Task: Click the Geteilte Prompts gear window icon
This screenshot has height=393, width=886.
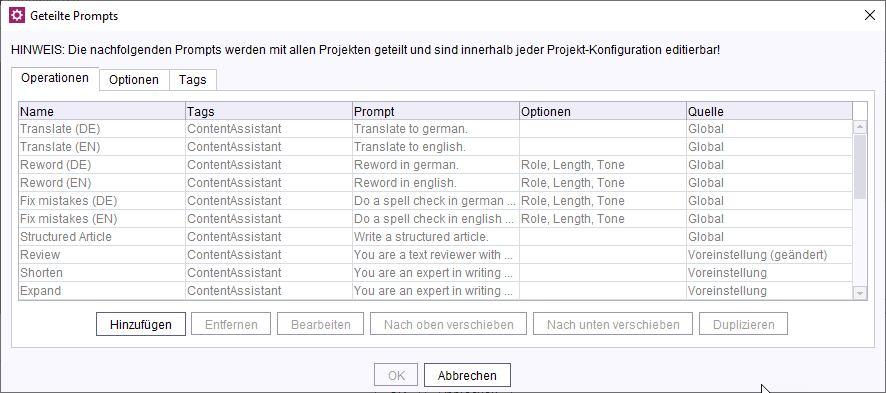Action: [18, 16]
